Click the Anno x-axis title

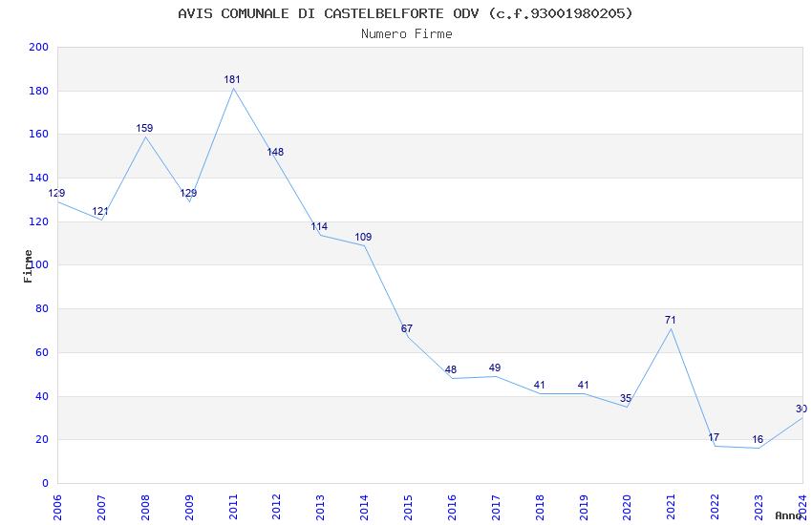[x=788, y=515]
